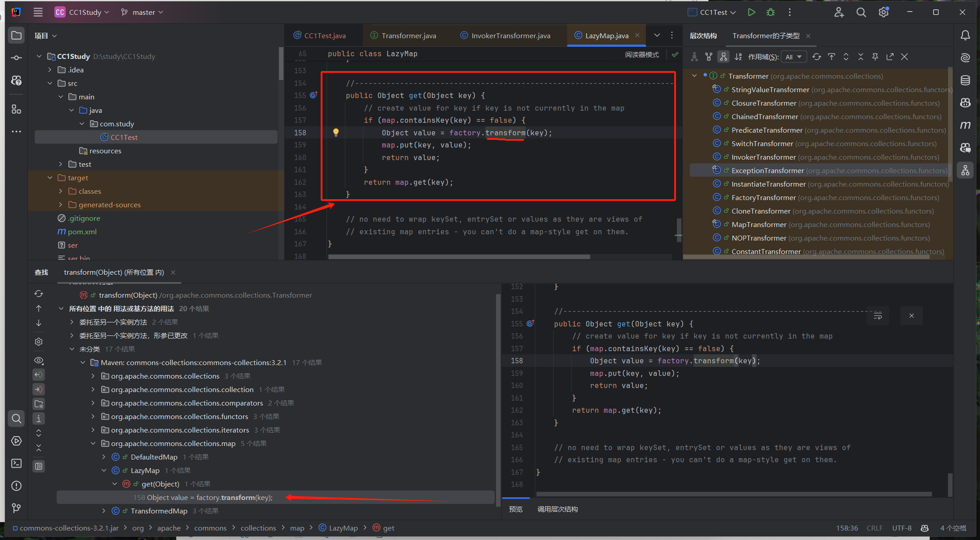Open IDE settings gear in title bar

(x=883, y=12)
